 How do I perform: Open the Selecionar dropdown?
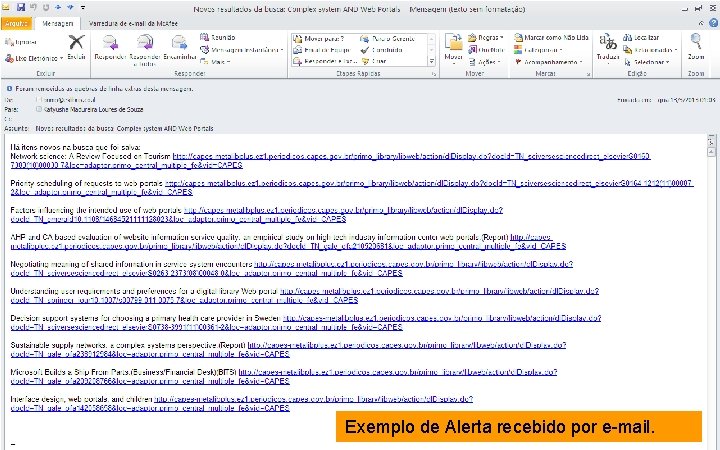(x=647, y=62)
